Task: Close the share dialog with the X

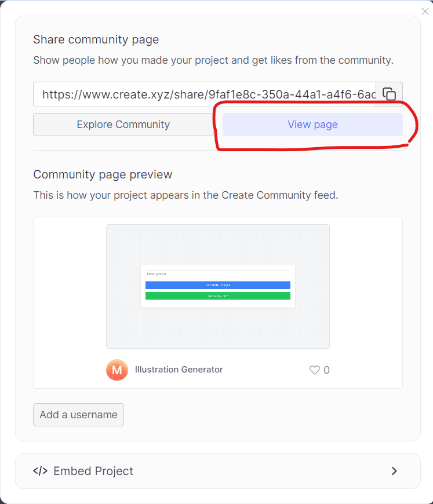Action: [425, 12]
